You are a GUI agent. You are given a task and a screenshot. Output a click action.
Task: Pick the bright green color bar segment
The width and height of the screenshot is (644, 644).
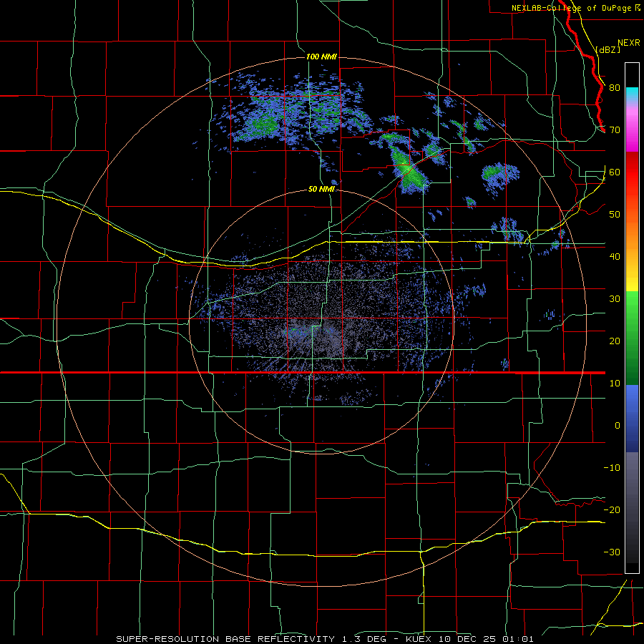[x=632, y=308]
